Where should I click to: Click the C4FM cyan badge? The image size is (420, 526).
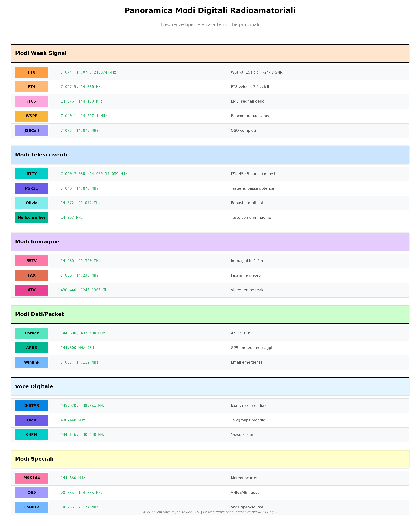click(x=32, y=435)
